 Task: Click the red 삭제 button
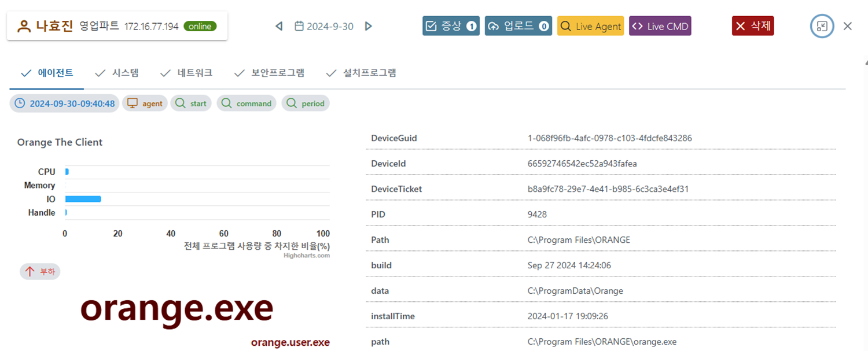[x=753, y=26]
